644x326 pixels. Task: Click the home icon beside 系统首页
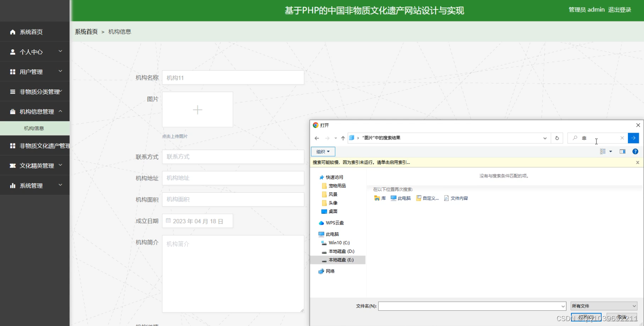(x=13, y=32)
